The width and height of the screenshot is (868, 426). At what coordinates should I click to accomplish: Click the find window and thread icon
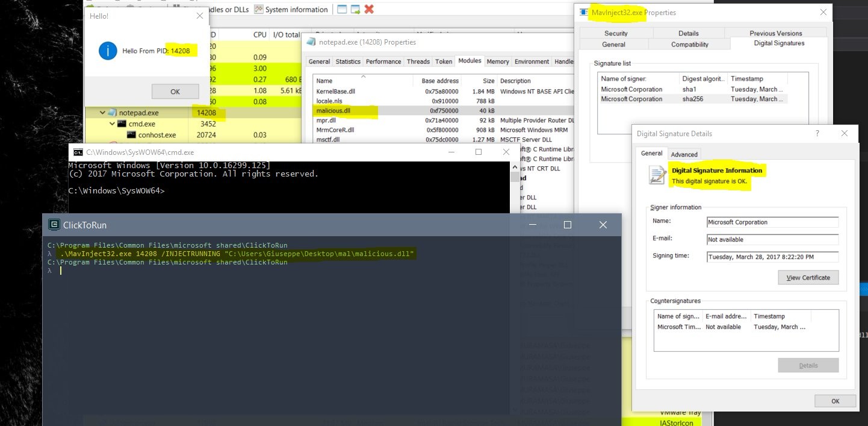pos(356,9)
